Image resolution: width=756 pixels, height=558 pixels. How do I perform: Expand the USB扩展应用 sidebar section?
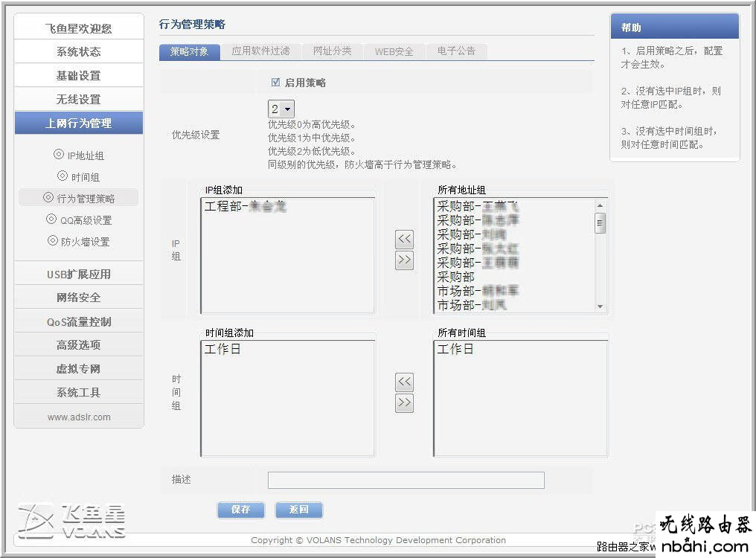[x=79, y=274]
